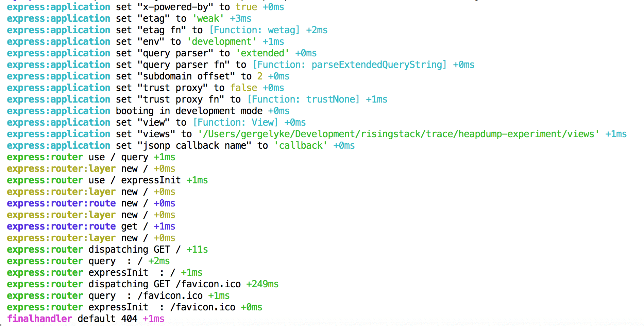Click the "query parser fn" setting name
644x326 pixels.
[184, 65]
